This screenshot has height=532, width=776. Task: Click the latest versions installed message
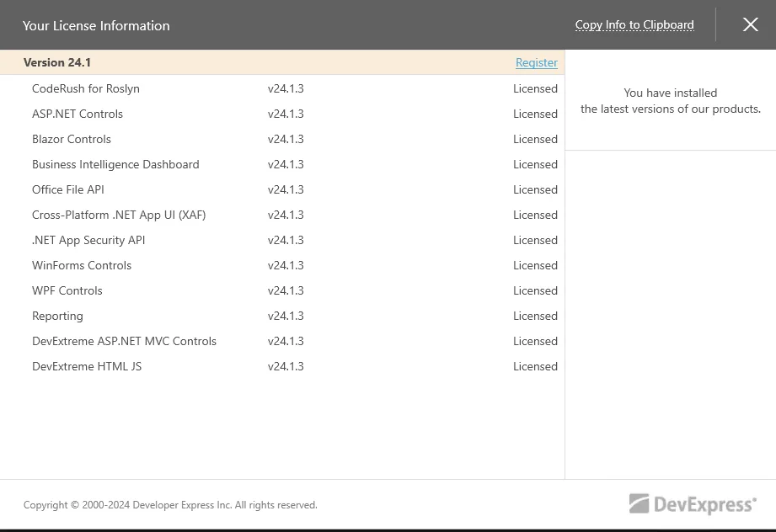coord(670,101)
